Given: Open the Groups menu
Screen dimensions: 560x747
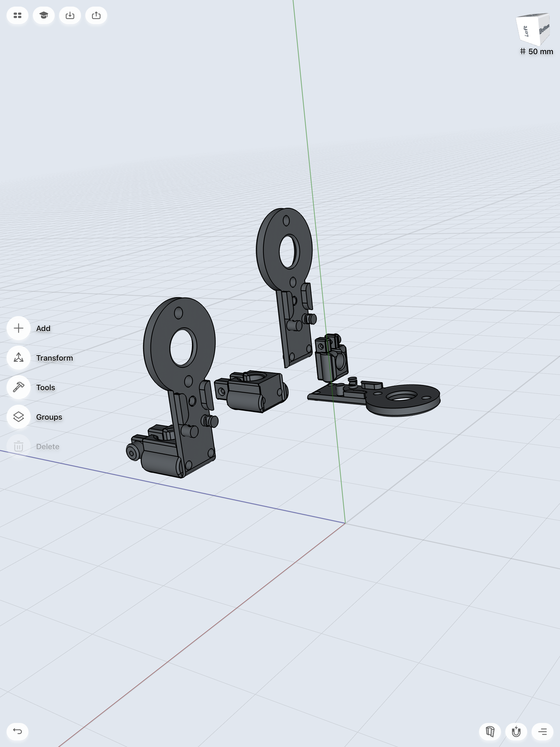Looking at the screenshot, I should coord(19,417).
